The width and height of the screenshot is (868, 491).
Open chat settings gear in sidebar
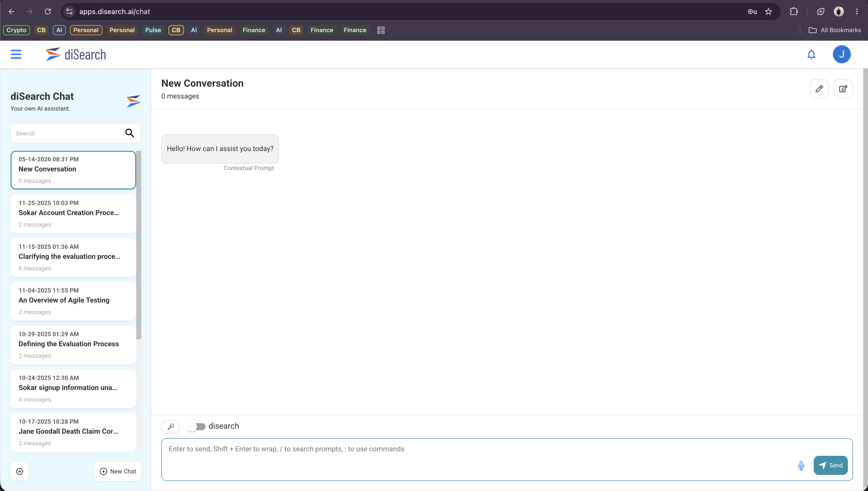(x=20, y=471)
